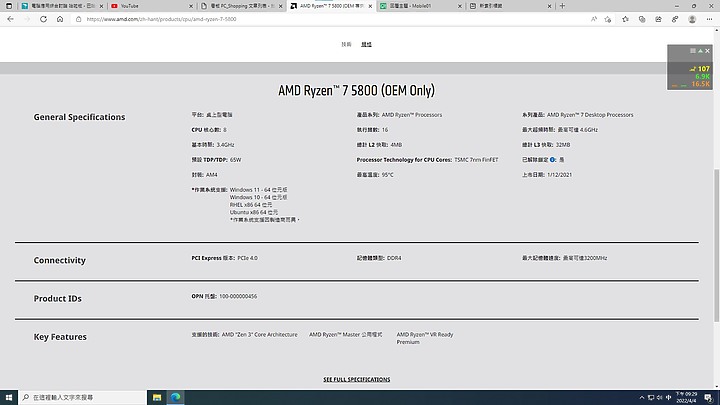Switch to the first browser tab
Screen dimensions: 720x405
tap(62, 6)
